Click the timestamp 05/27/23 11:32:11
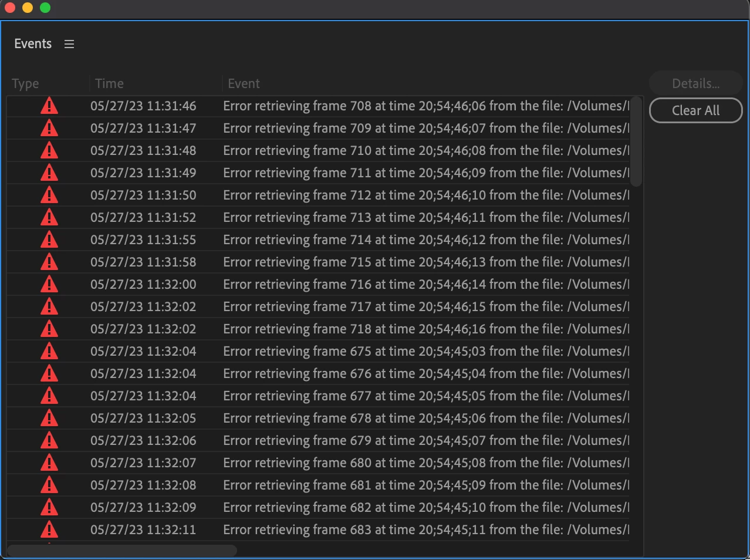Viewport: 750px width, 560px height. point(143,530)
